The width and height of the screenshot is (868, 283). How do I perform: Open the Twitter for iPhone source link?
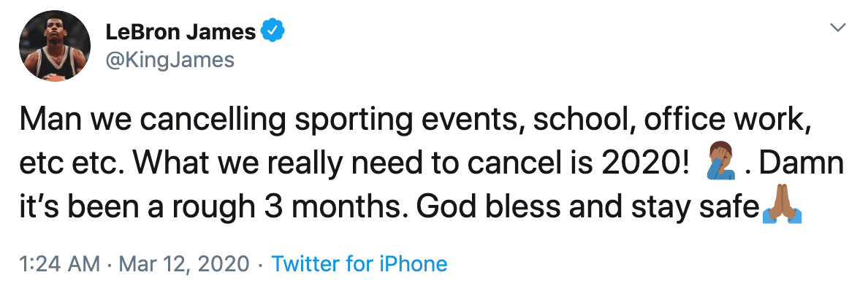[x=359, y=263]
